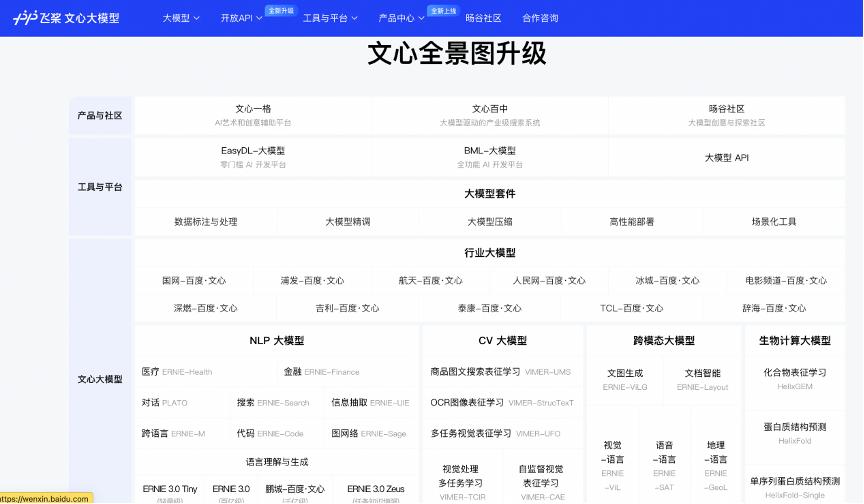Open the 合作咨询 nav item
This screenshot has width=864, height=504.
(x=540, y=18)
